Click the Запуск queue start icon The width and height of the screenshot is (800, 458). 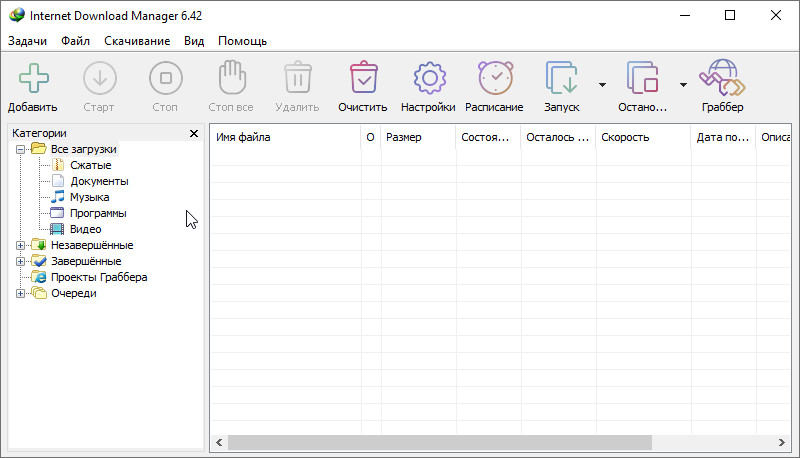point(561,78)
